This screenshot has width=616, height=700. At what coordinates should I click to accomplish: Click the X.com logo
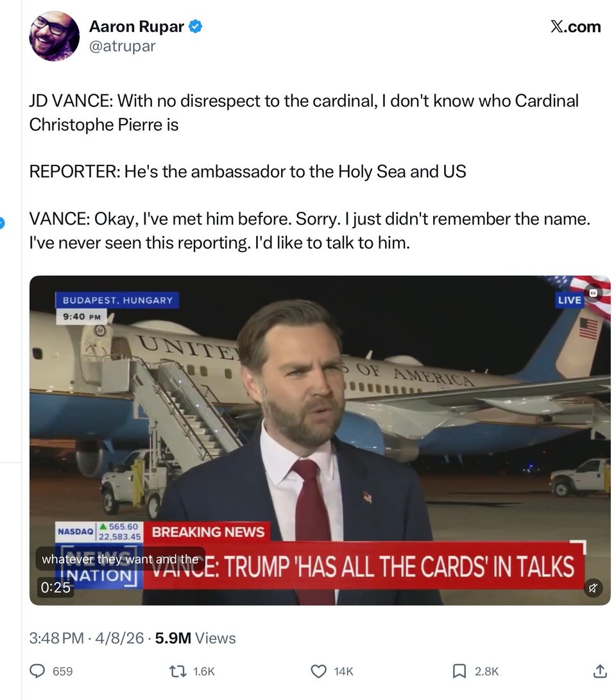point(576,27)
